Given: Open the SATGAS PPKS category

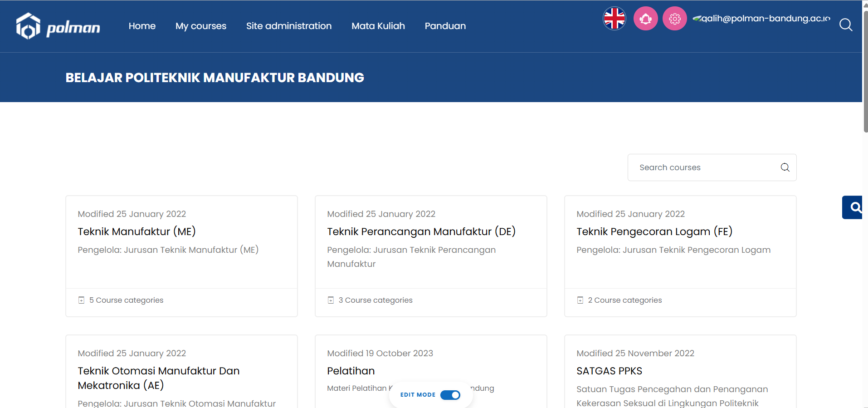Looking at the screenshot, I should tap(610, 371).
